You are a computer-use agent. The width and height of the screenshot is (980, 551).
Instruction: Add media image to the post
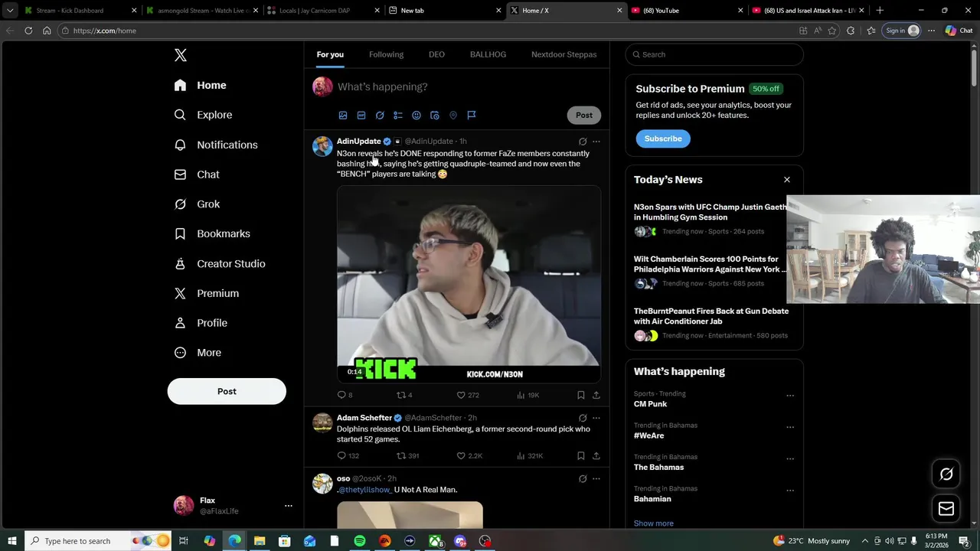343,116
